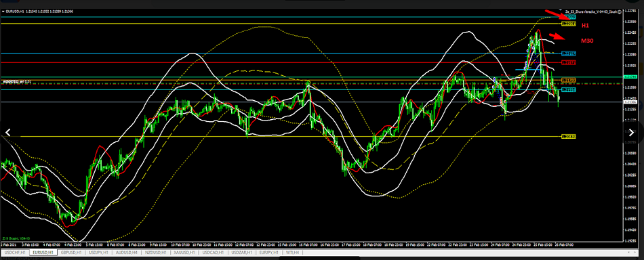Go to previous image with left chevron
The width and height of the screenshot is (644, 260).
pyautogui.click(x=7, y=132)
